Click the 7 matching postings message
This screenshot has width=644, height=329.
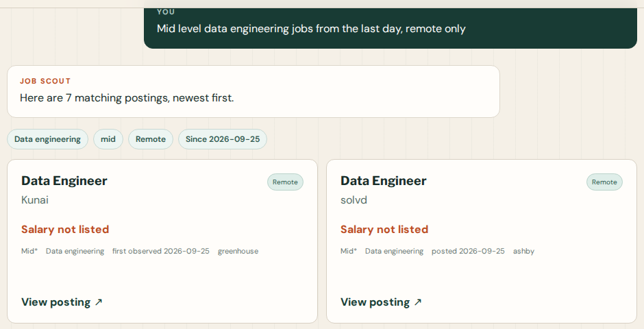(127, 98)
